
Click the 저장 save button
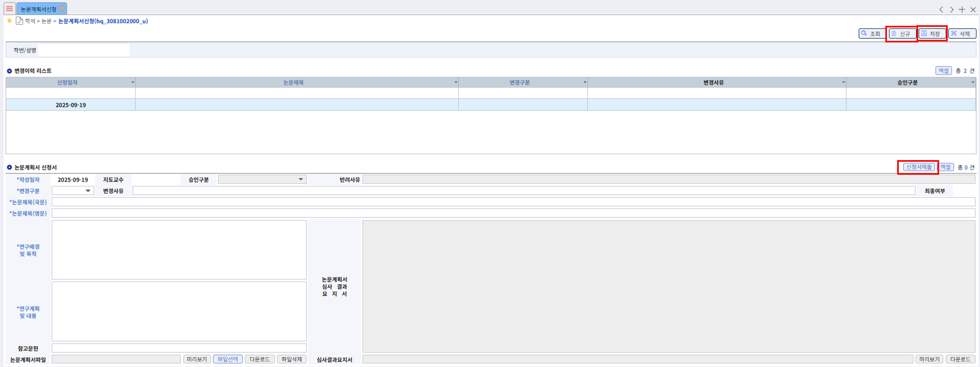click(932, 34)
